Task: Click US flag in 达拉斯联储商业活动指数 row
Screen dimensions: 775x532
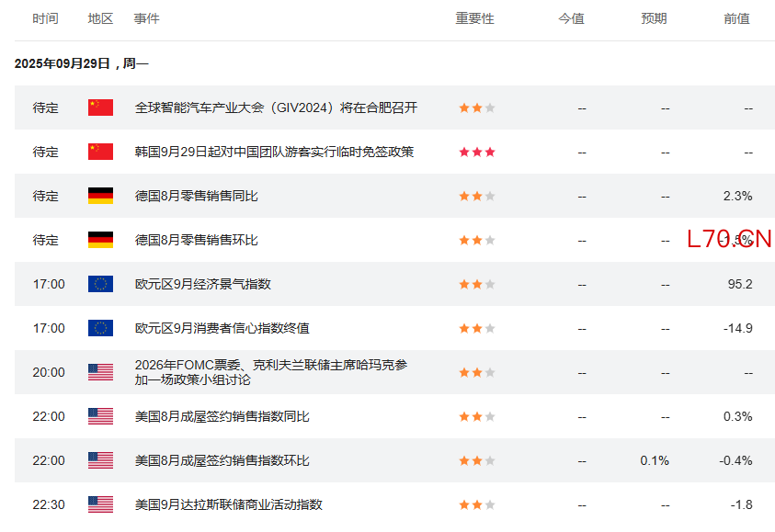Action: (x=100, y=504)
